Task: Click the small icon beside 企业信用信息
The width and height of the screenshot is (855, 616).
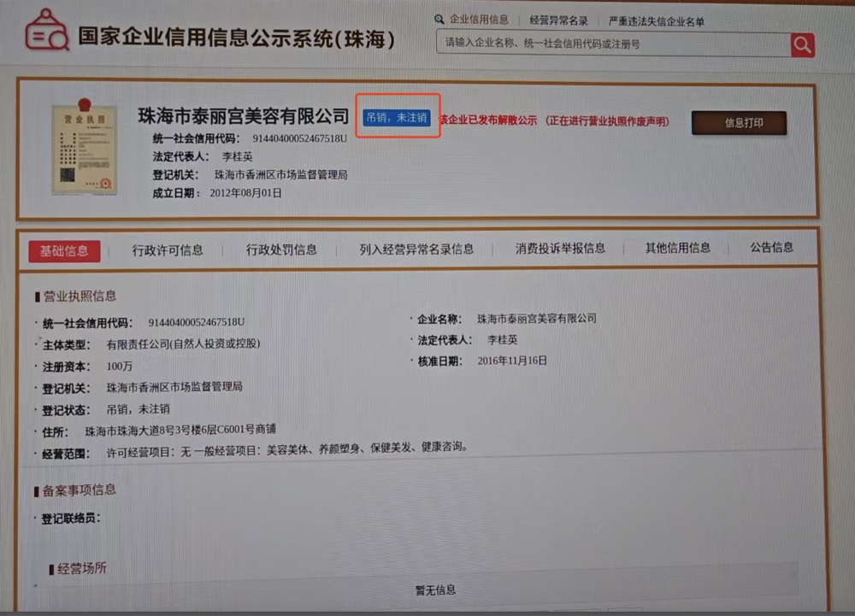Action: pyautogui.click(x=437, y=18)
